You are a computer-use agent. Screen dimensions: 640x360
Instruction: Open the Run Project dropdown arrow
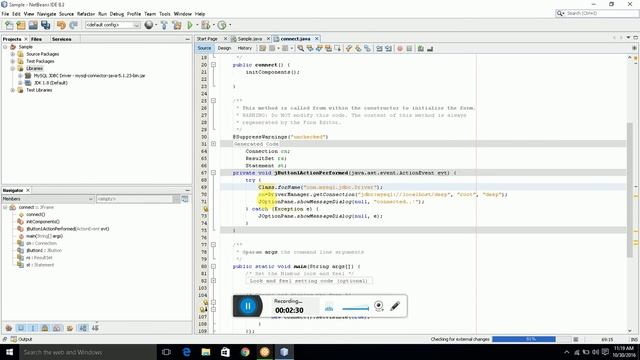(x=197, y=25)
